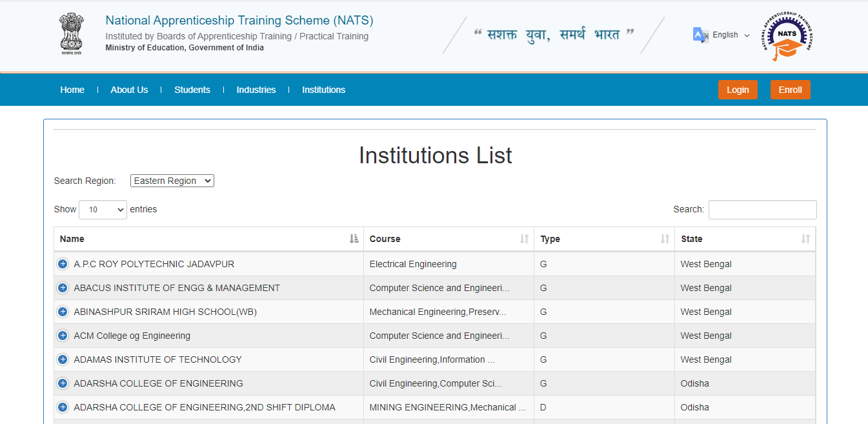The height and width of the screenshot is (424, 868).
Task: Open the English language selector dropdown
Action: pyautogui.click(x=731, y=35)
